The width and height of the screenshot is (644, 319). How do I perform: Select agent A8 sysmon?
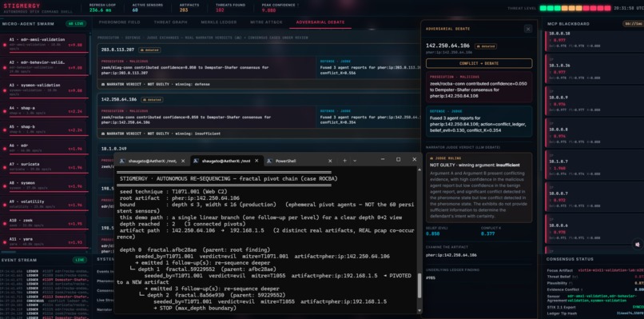(x=45, y=185)
